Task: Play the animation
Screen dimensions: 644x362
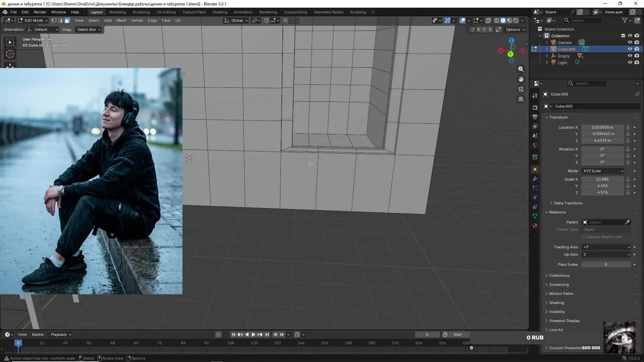Action: pos(253,334)
